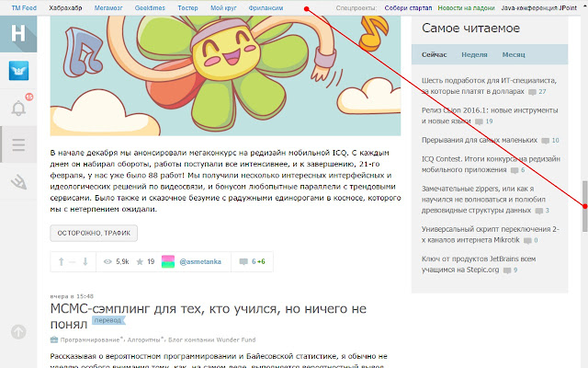Click the 'перевод' translation badge
The image size is (588, 368).
[108, 320]
